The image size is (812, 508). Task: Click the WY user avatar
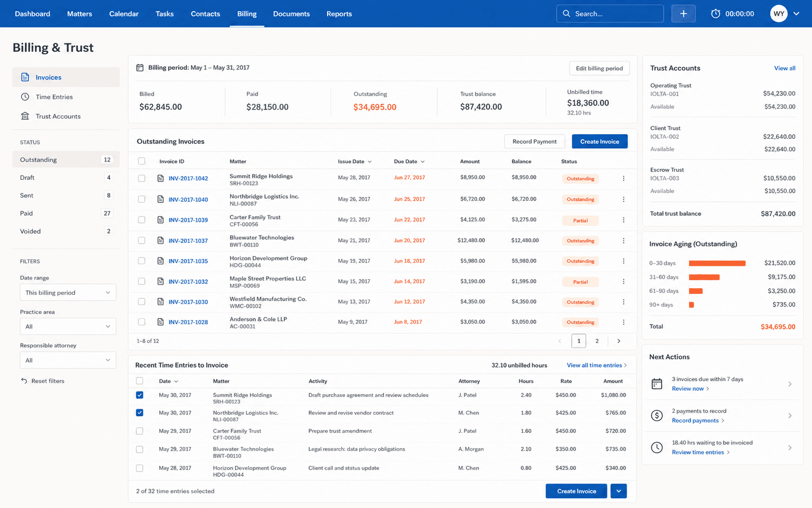click(779, 14)
